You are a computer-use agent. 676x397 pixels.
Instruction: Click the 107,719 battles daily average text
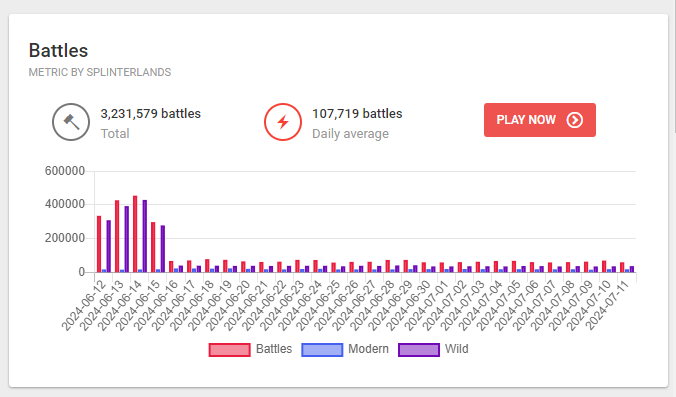pos(357,114)
